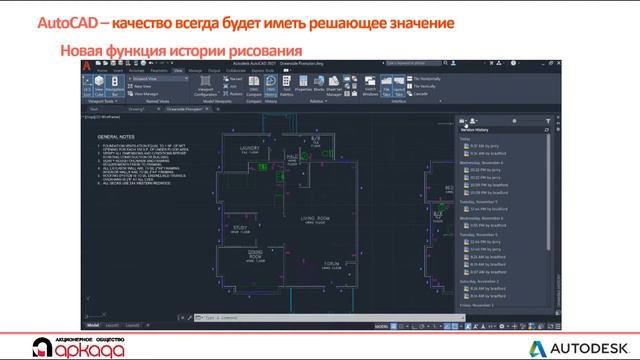Switch to the Drawing1 file tab
640x360 pixels.
137,109
